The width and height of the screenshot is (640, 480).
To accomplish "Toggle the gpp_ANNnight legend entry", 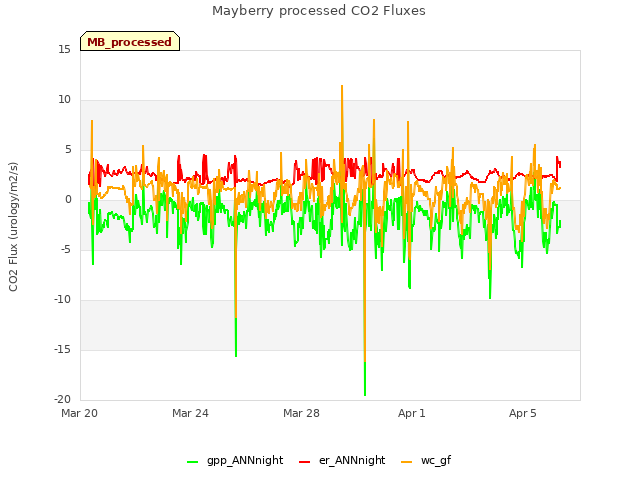I will 235,460.
